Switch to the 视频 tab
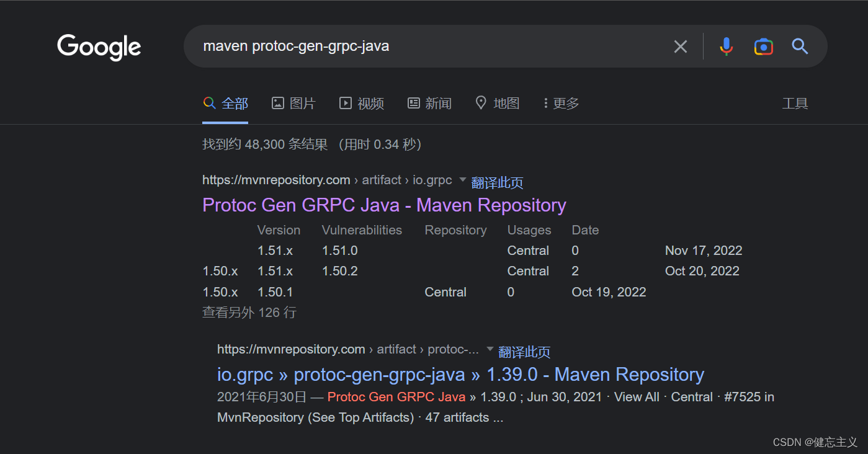The image size is (868, 454). 362,104
